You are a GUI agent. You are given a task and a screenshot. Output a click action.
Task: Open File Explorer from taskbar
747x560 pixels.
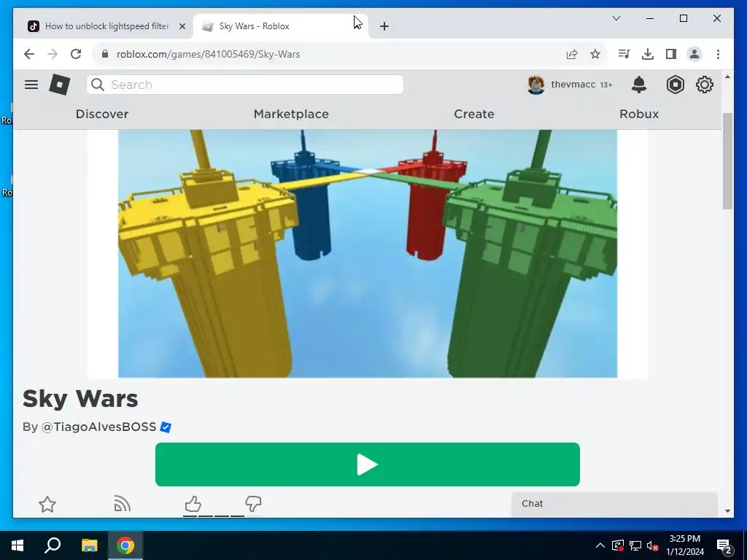89,545
